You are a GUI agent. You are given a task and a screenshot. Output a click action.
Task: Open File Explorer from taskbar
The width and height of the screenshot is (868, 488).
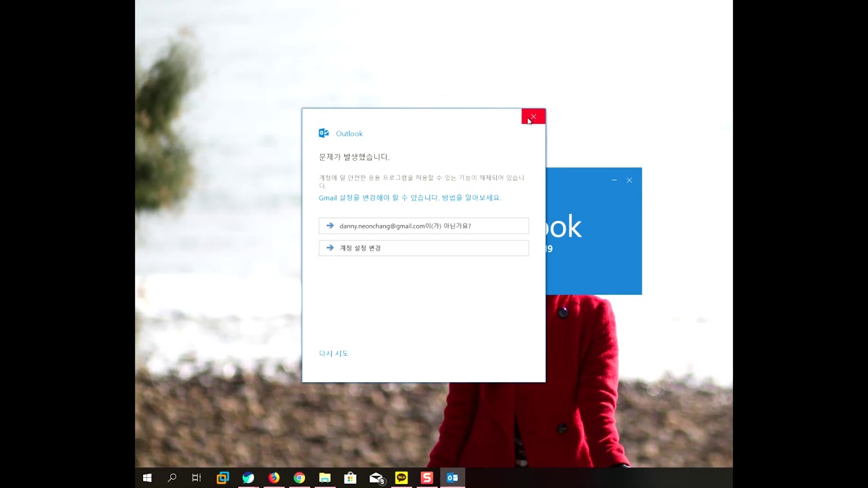pos(325,478)
